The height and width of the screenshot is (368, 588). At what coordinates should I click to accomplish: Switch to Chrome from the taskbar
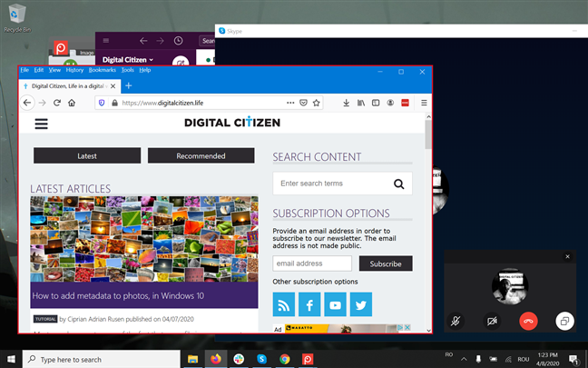(x=284, y=359)
